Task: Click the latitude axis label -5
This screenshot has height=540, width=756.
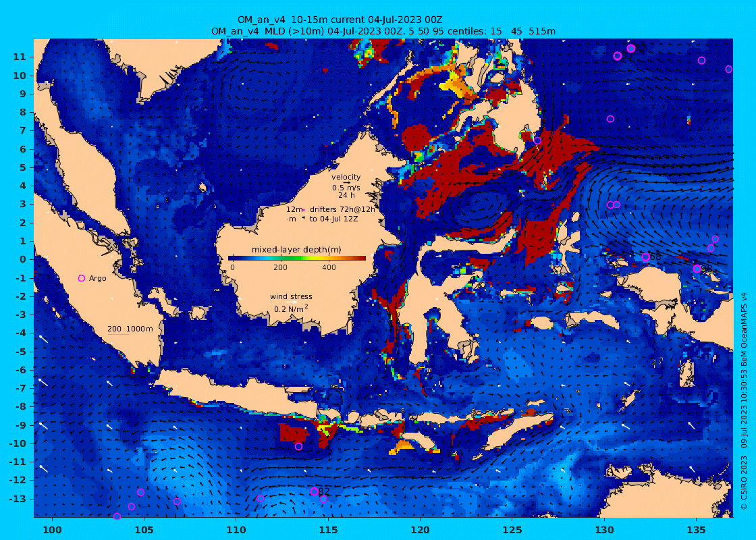Action: (x=20, y=352)
